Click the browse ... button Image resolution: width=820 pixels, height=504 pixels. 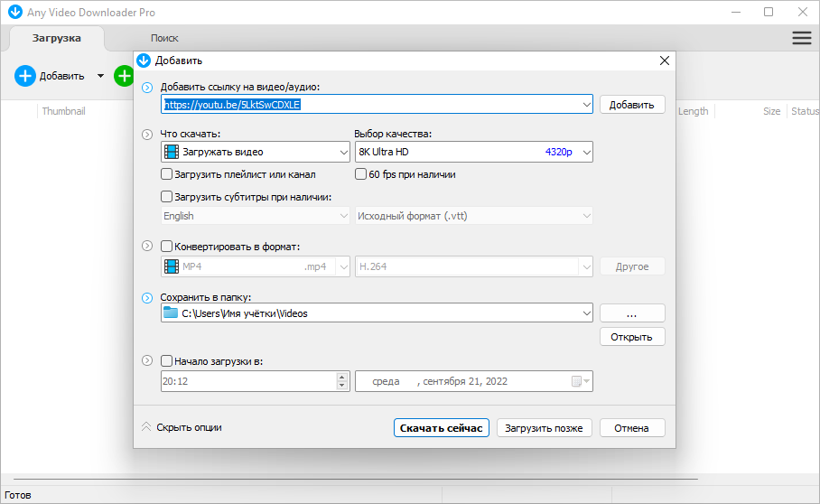pyautogui.click(x=632, y=313)
